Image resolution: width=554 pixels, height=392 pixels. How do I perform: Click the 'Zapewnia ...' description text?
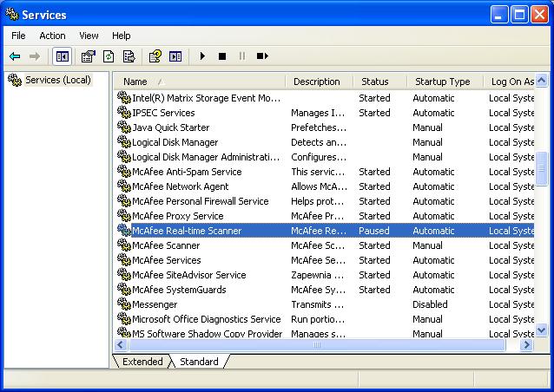point(317,275)
